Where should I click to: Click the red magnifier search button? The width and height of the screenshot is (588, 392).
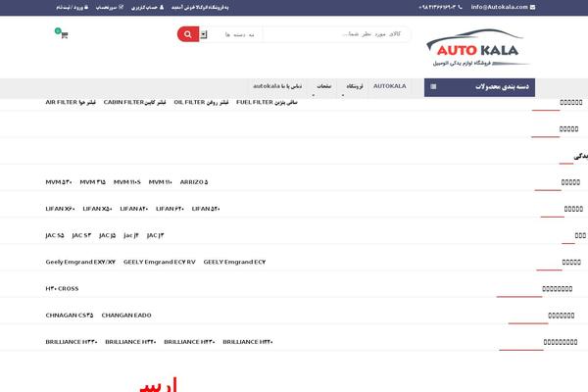click(188, 34)
